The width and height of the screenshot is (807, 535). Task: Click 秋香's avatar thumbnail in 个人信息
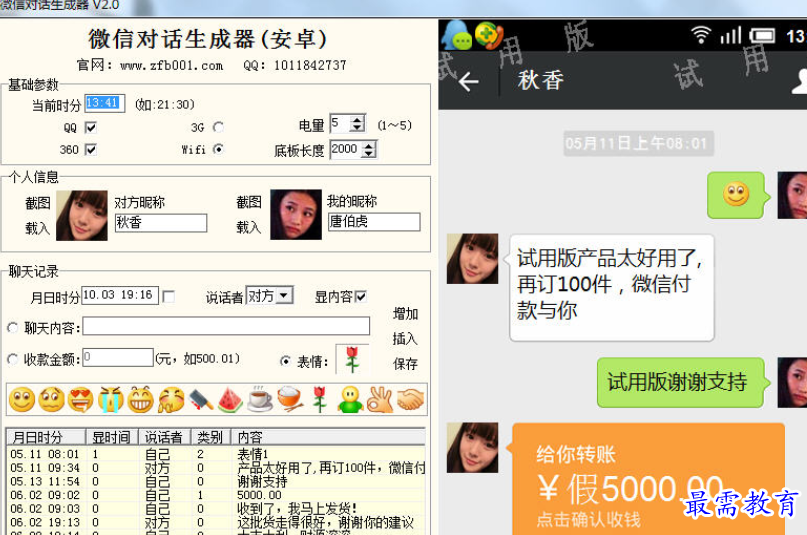tap(82, 216)
